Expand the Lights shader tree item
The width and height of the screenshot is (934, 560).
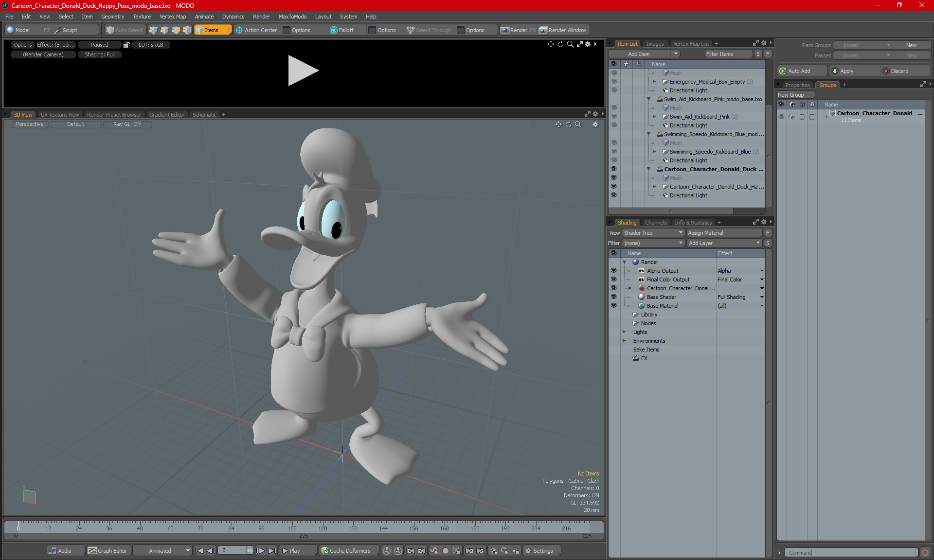click(624, 332)
